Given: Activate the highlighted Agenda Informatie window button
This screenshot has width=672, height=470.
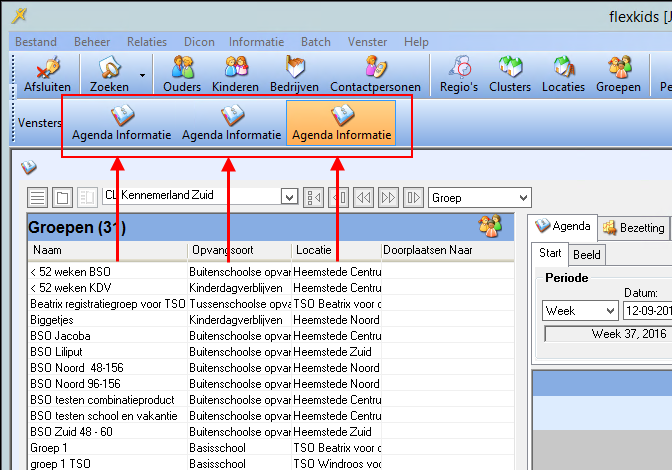Looking at the screenshot, I should pos(341,123).
